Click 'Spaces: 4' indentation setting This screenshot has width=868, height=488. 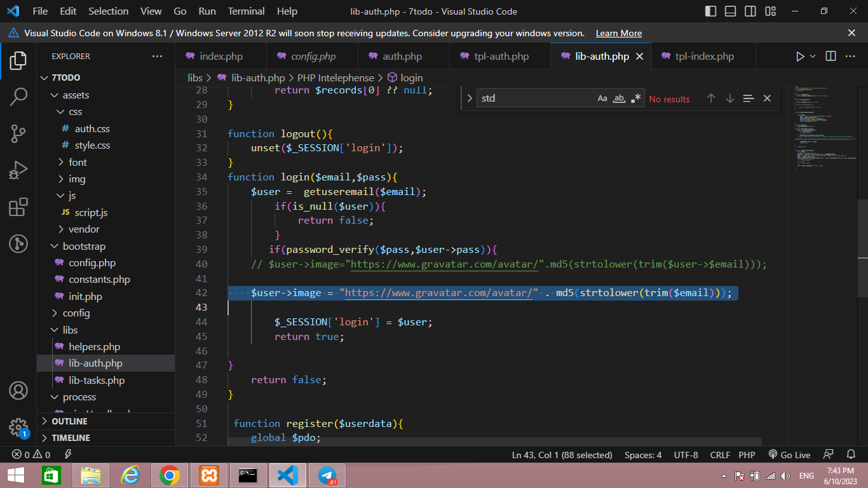643,455
